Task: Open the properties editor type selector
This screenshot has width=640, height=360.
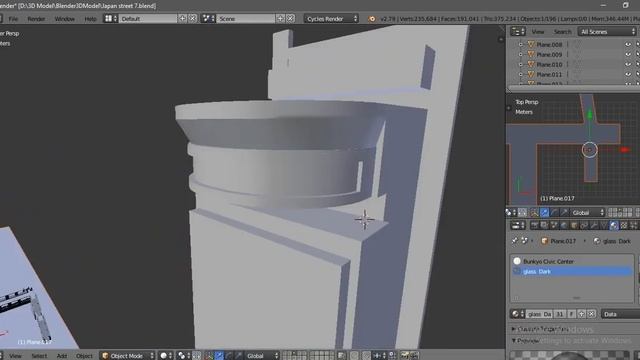Action: [x=518, y=225]
